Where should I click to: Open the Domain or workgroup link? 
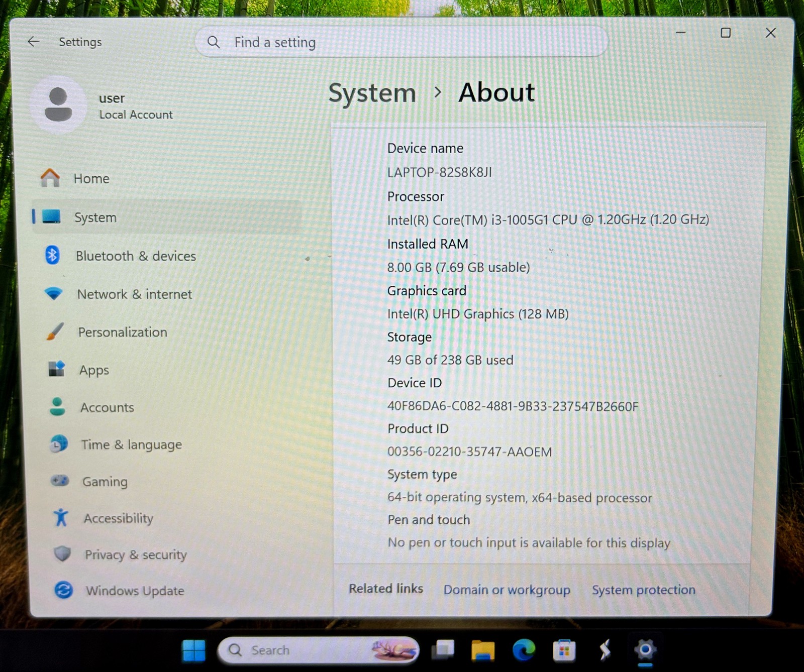click(507, 590)
